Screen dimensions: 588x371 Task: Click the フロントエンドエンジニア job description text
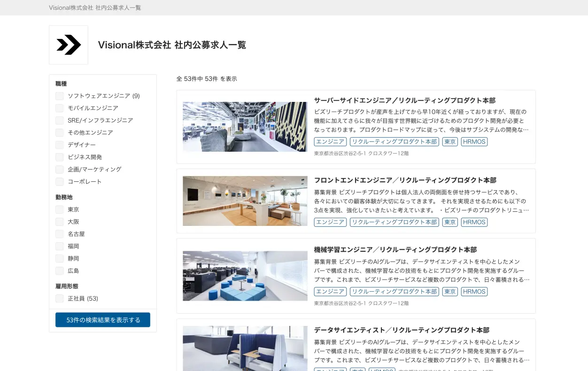(x=421, y=201)
